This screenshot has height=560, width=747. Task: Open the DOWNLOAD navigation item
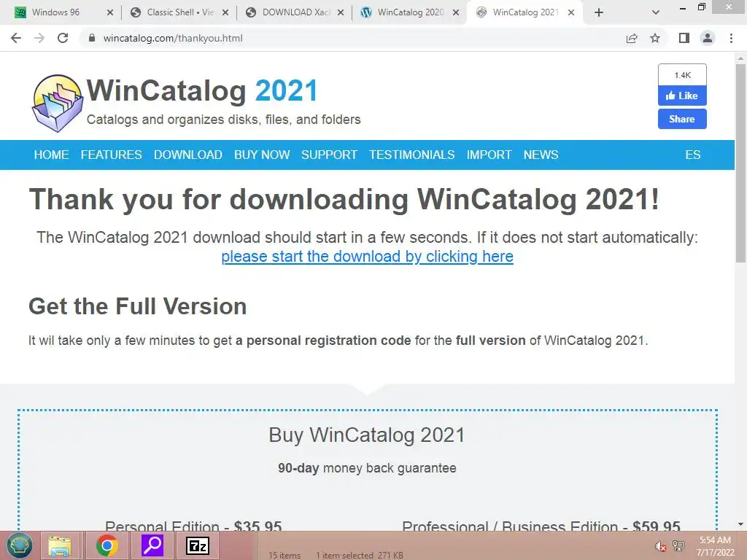pyautogui.click(x=187, y=155)
